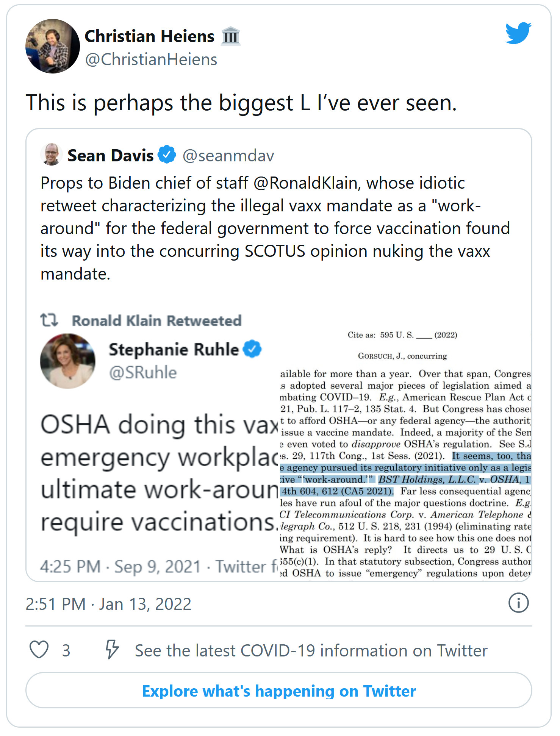Open Sean Davis's small avatar
The image size is (560, 736).
[x=52, y=155]
